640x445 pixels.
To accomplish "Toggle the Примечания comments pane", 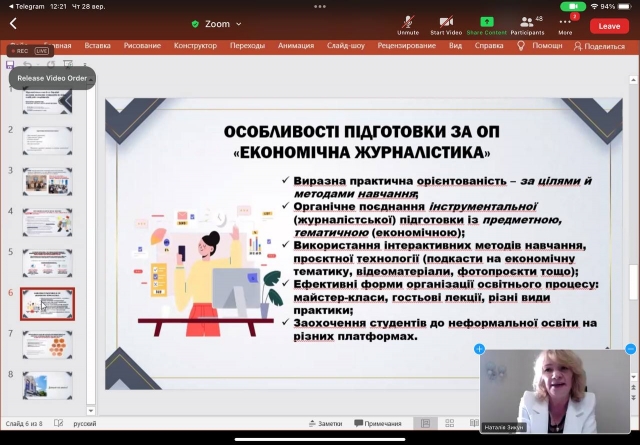I will (x=378, y=423).
